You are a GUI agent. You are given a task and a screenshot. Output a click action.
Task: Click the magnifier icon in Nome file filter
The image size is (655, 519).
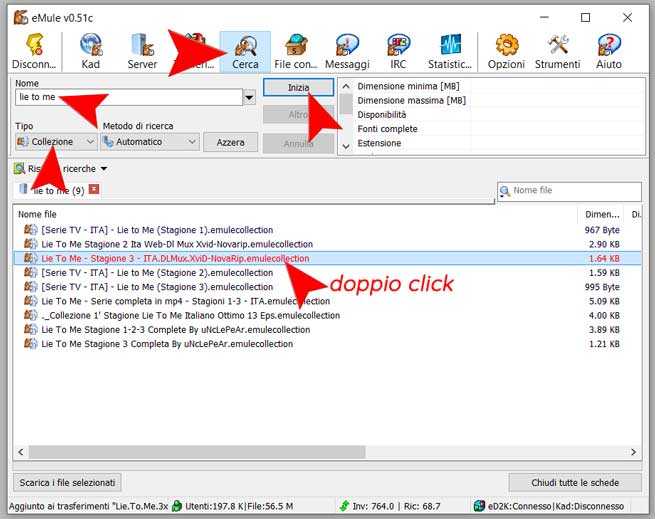(x=505, y=191)
